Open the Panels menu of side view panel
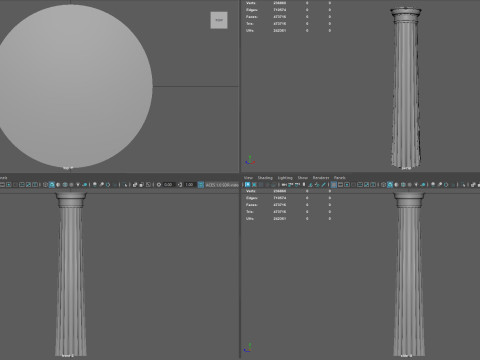The width and height of the screenshot is (480, 360). (x=340, y=178)
